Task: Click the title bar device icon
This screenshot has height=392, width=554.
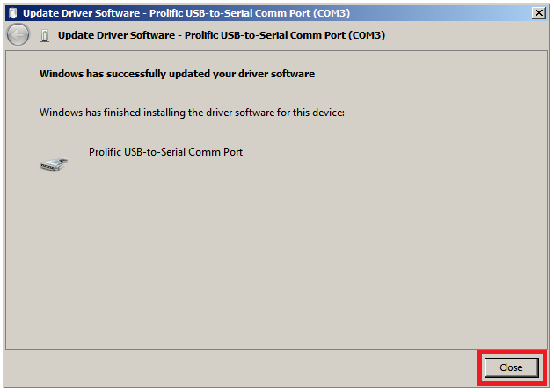Action: [13, 13]
